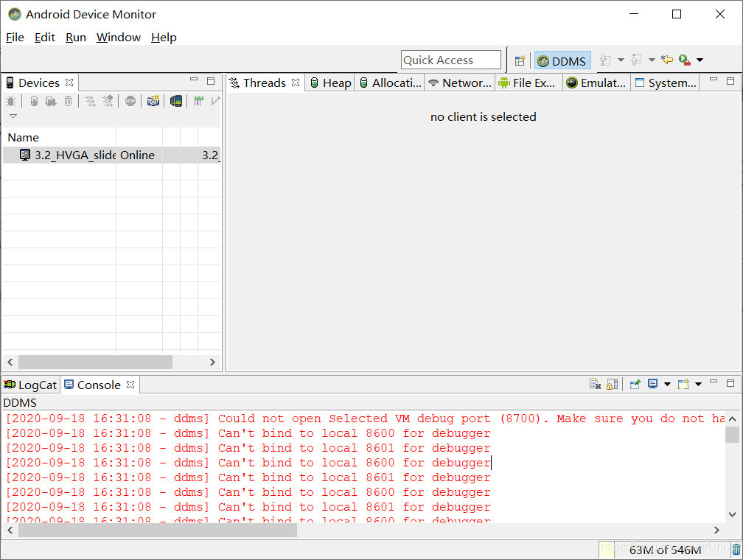Select the DDMS perspective button
This screenshot has height=560, width=743.
coord(562,60)
